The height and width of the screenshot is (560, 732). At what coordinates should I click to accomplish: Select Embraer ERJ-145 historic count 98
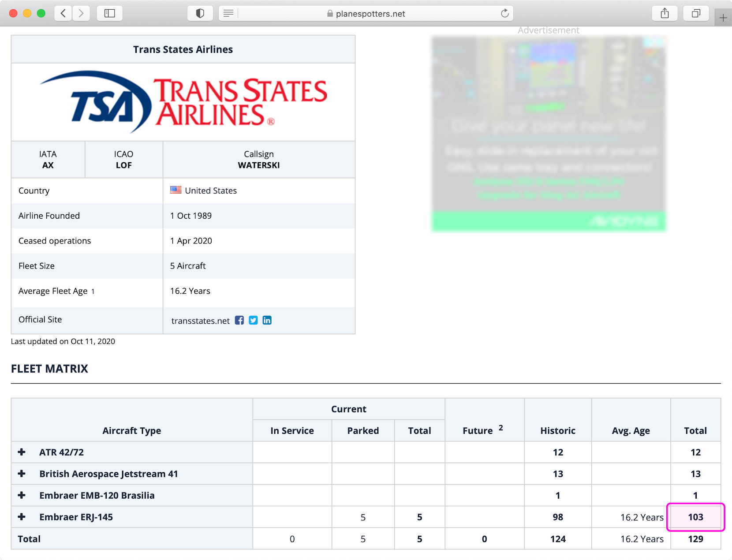pos(558,517)
